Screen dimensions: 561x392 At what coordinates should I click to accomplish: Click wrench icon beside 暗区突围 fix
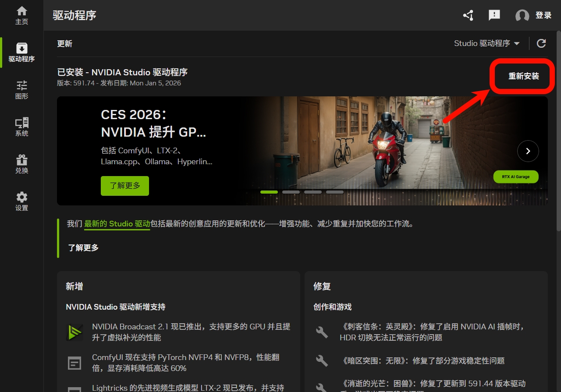click(322, 361)
